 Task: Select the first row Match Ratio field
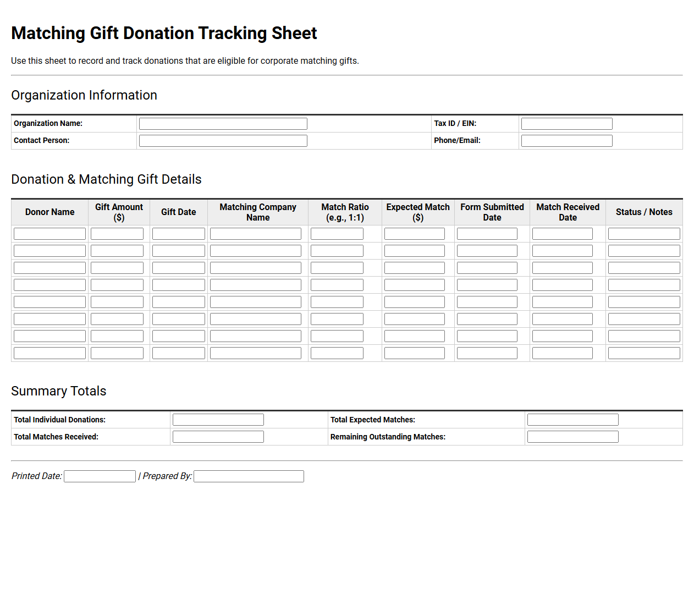(x=337, y=234)
